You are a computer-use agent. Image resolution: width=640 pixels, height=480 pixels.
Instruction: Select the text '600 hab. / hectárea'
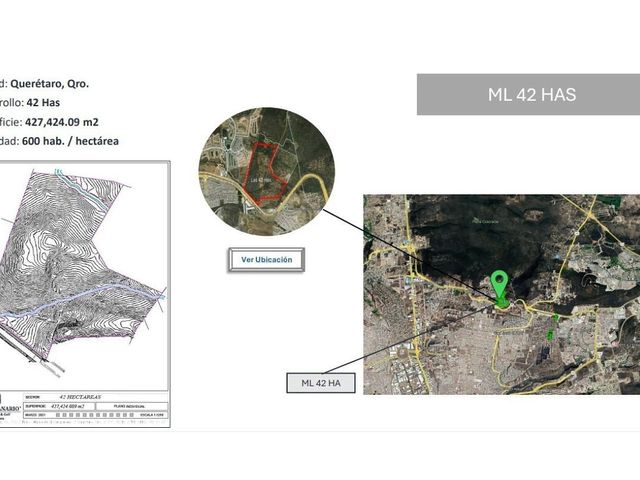(70, 141)
